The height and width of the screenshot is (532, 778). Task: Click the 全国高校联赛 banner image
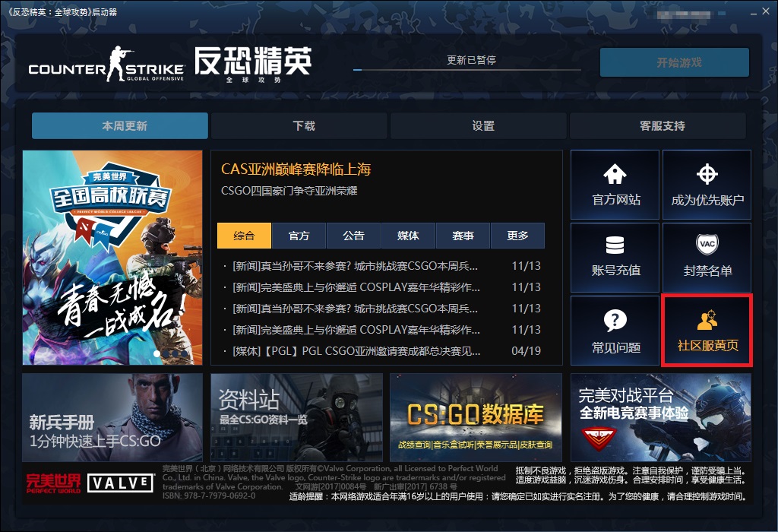pos(112,258)
